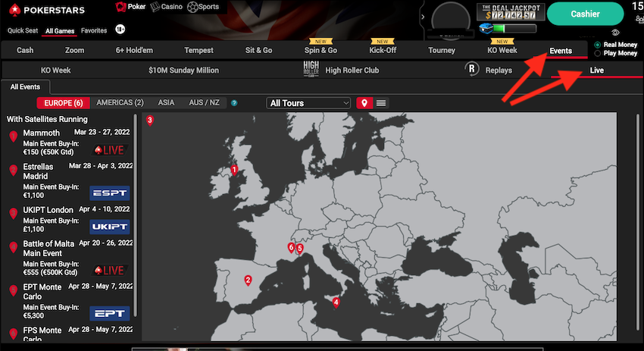Click the PokerStars logo

(47, 11)
